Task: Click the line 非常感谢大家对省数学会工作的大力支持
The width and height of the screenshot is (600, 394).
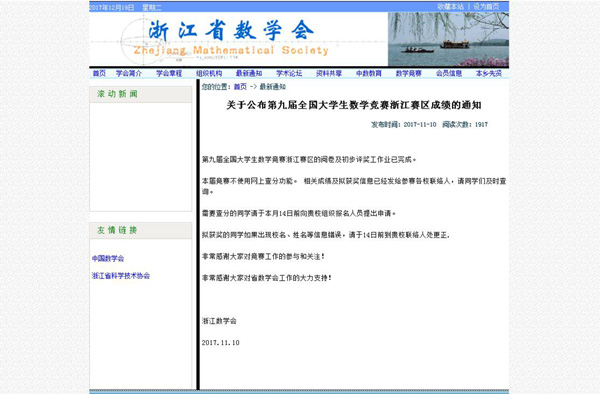Action: pos(267,278)
